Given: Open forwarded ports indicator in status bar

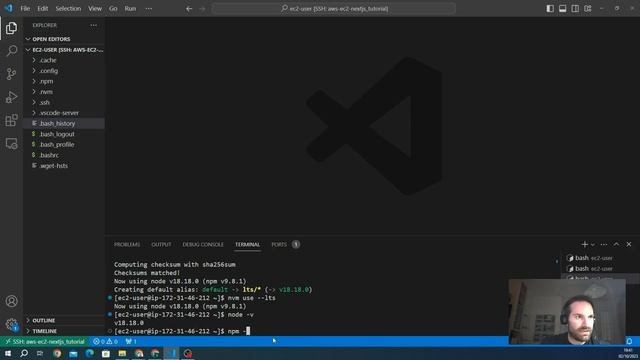Looking at the screenshot, I should (131, 341).
